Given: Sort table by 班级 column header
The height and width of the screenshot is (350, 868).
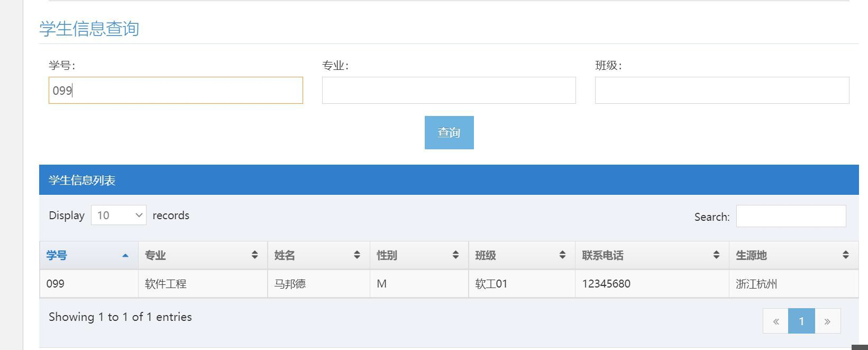Looking at the screenshot, I should pos(522,255).
